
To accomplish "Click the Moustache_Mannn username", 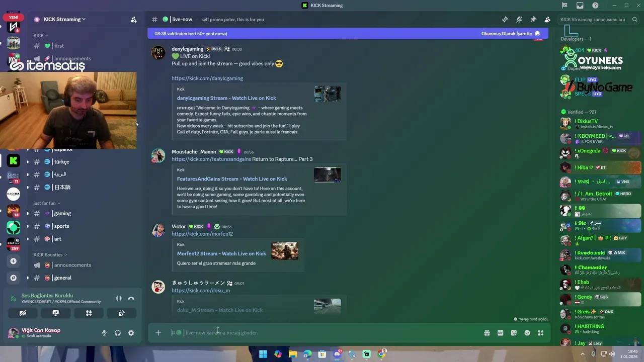I will 194,152.
